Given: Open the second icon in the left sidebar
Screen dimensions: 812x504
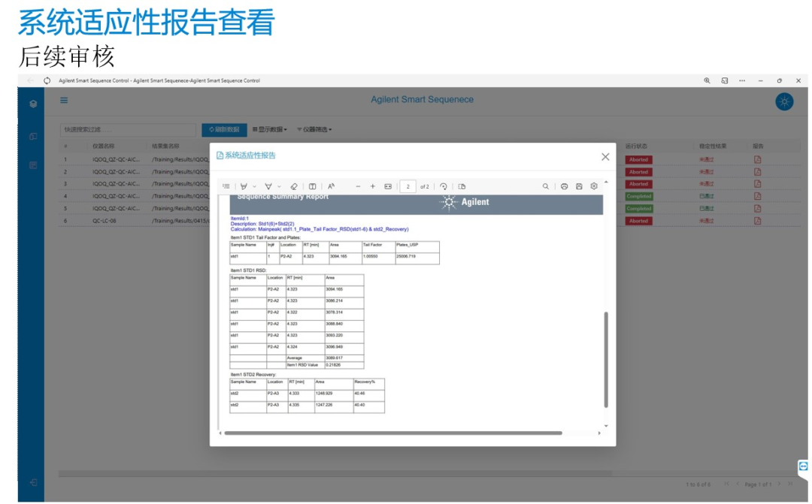Looking at the screenshot, I should [x=33, y=136].
